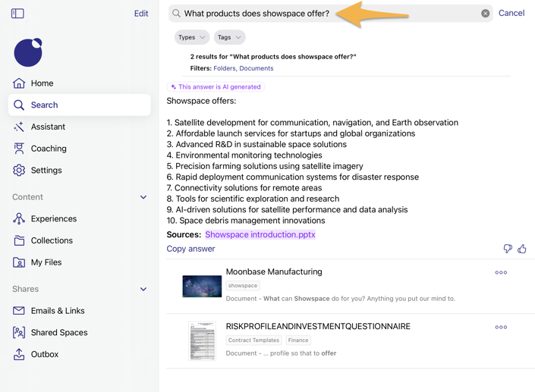This screenshot has height=392, width=535.
Task: Open more options for RISKPROFILEANDINVESTMENTQUESTIONNAIRE
Action: click(501, 327)
